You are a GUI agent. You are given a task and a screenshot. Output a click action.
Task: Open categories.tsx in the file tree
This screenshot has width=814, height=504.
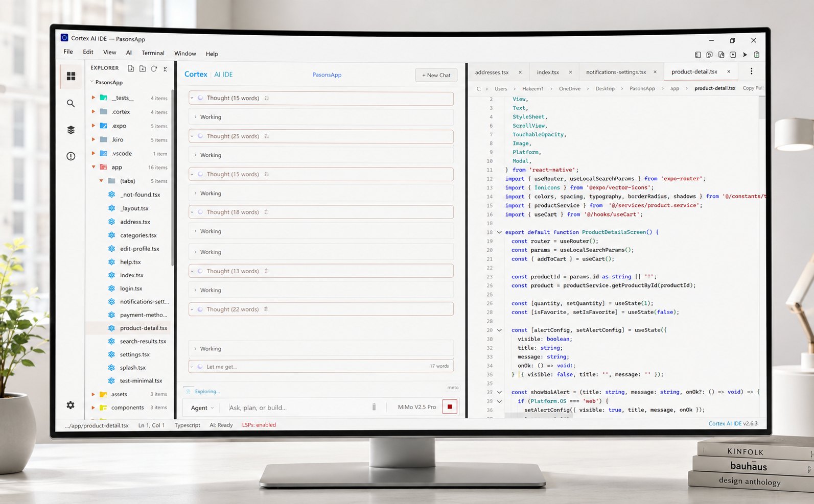tap(138, 235)
